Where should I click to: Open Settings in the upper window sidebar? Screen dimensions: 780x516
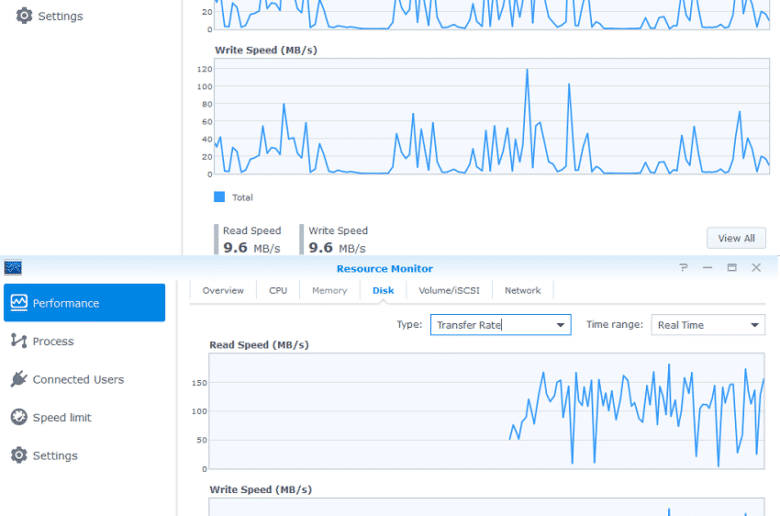point(49,16)
